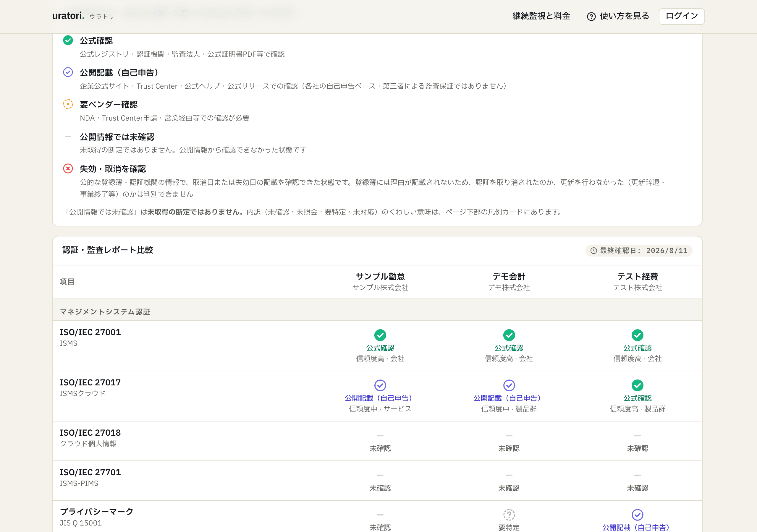
Task: Click ISO/IEC 27017 公式確認 icon for テスト経費
Action: pyautogui.click(x=637, y=385)
